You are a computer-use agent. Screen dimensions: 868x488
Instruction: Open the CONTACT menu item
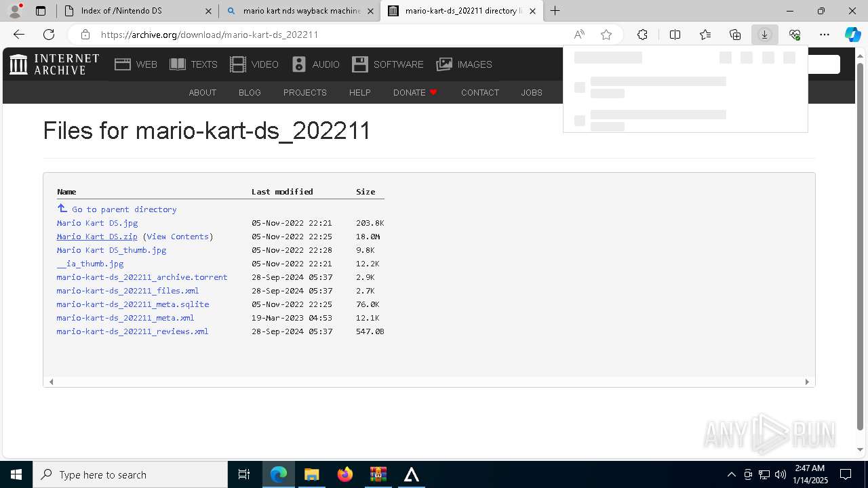pos(480,93)
